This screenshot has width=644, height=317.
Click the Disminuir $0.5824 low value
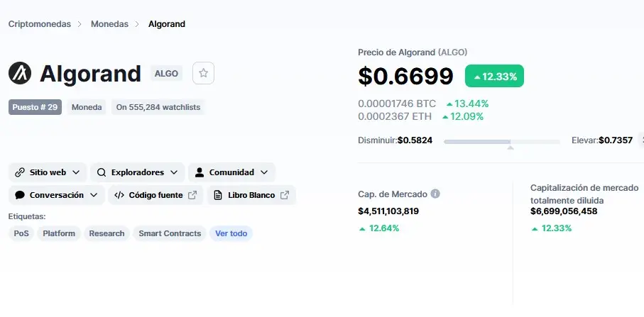[395, 140]
